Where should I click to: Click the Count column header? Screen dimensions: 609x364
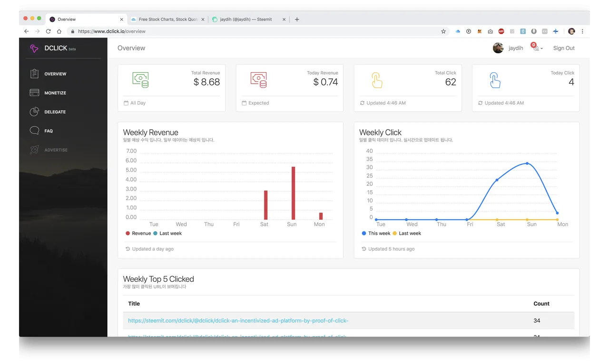[541, 304]
